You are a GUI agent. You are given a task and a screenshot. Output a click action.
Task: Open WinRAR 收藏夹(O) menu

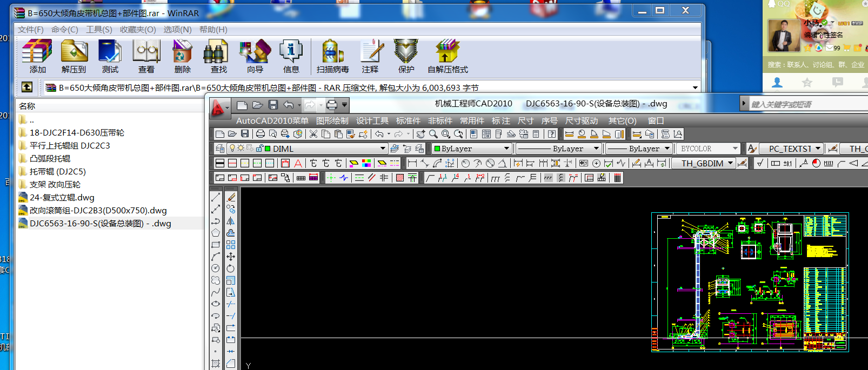(137, 30)
